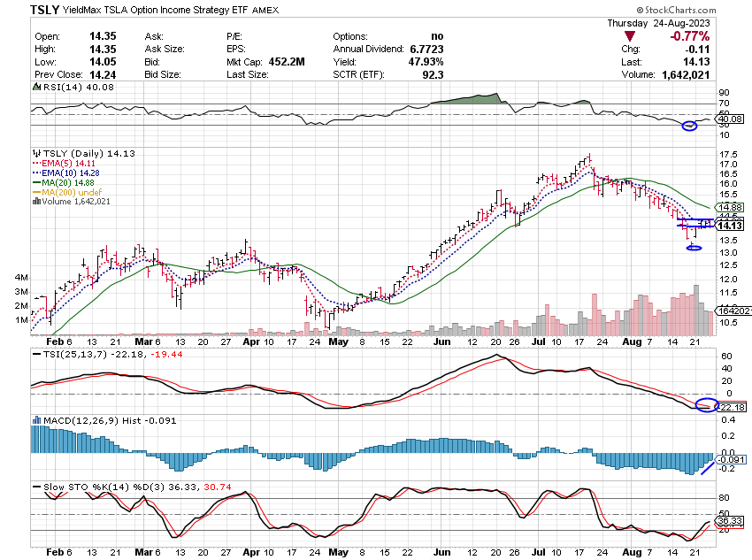Select the TSLY ticker symbol in the header
752x560 pixels.
click(x=44, y=10)
